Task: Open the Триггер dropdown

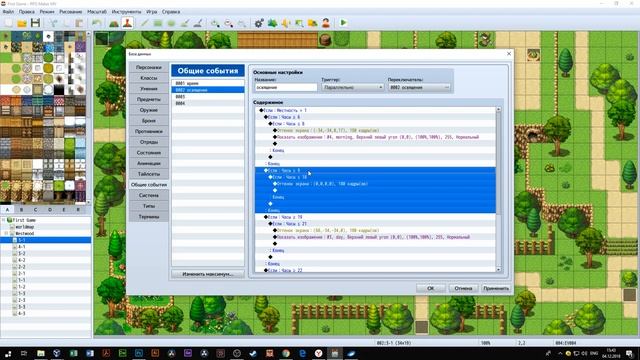Action: pyautogui.click(x=353, y=87)
